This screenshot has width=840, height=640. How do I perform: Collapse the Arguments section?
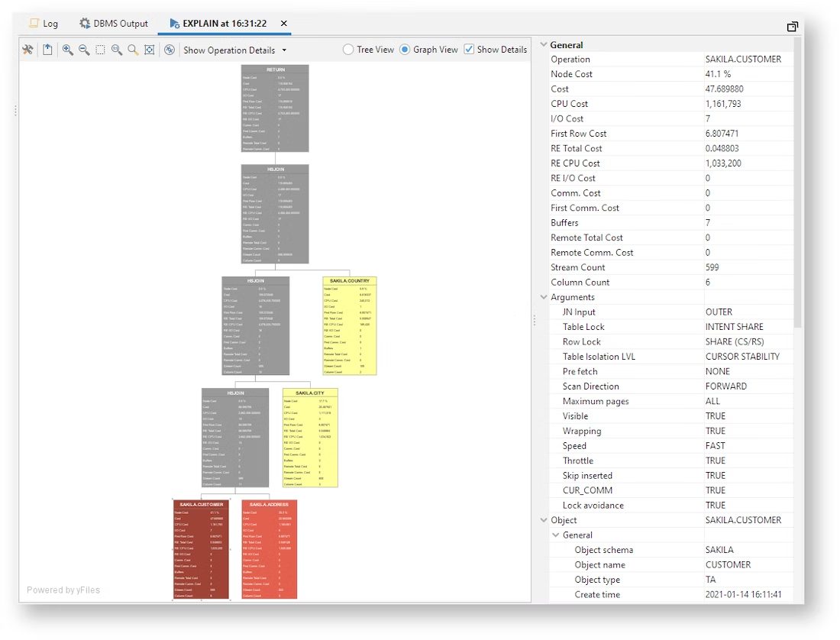pos(544,297)
